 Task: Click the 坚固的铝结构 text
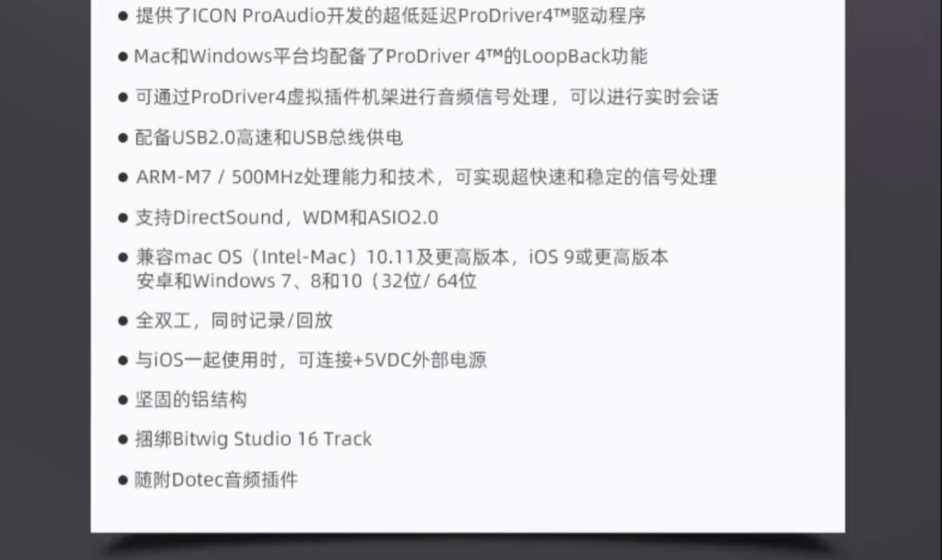pyautogui.click(x=191, y=400)
